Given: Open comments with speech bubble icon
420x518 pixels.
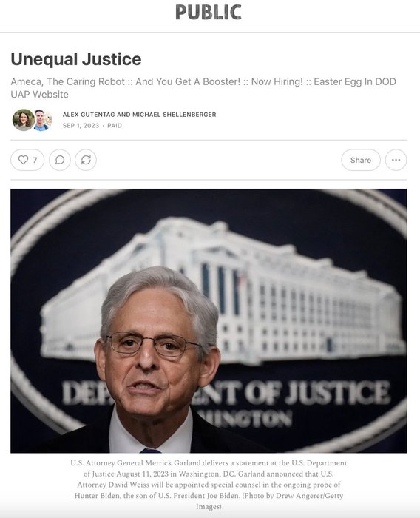Looking at the screenshot, I should pos(60,160).
